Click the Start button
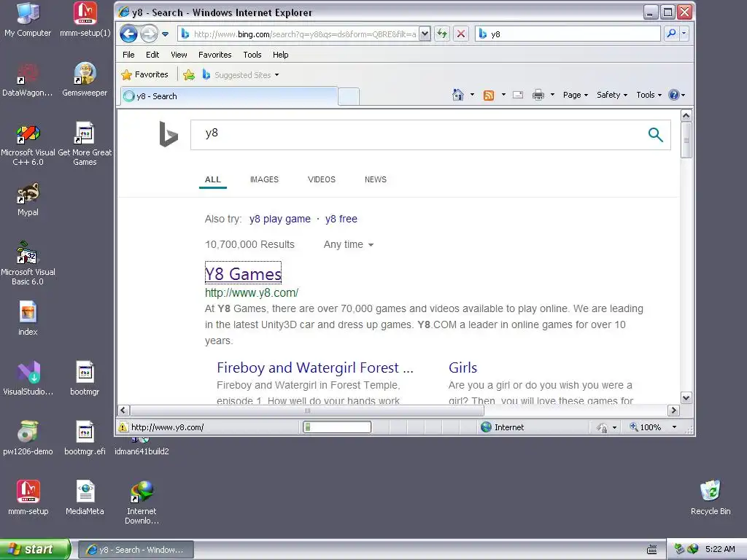This screenshot has width=747, height=560. tap(35, 549)
